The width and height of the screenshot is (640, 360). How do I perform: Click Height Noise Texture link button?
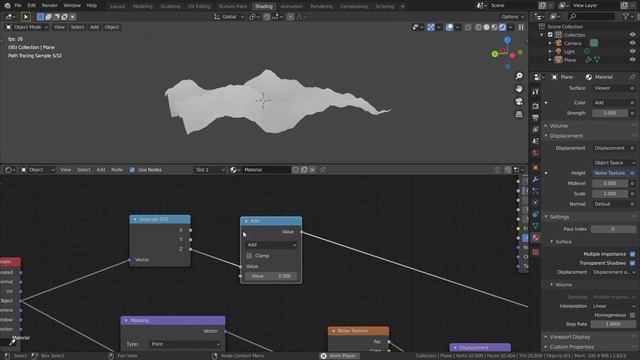611,173
